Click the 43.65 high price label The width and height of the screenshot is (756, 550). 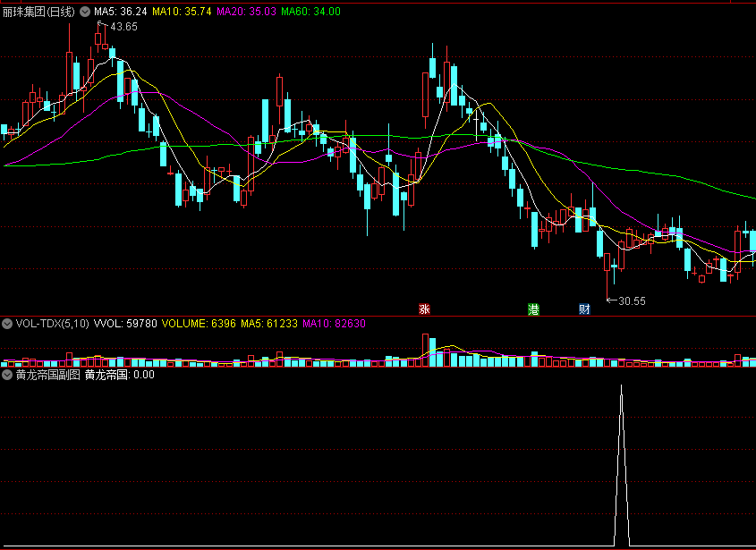pos(123,27)
